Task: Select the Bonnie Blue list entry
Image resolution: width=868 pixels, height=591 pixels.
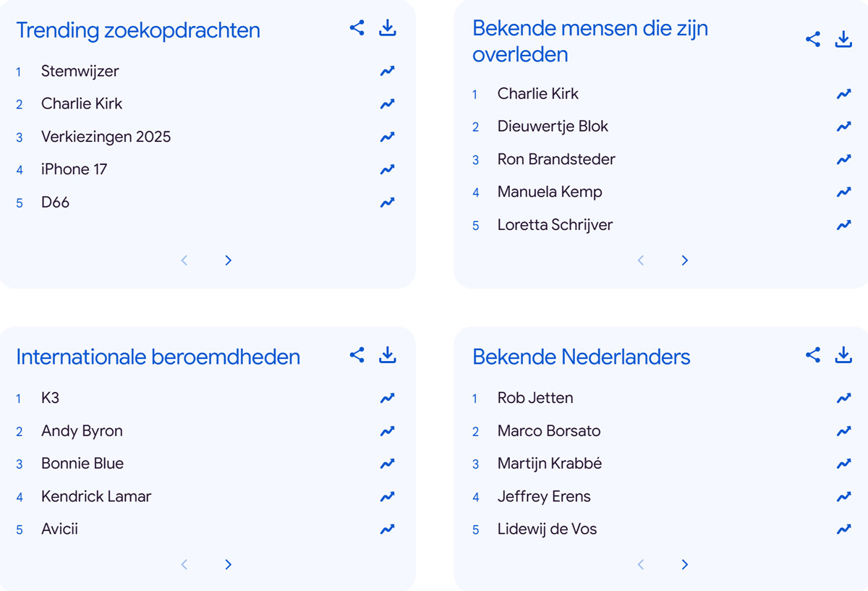Action: point(80,463)
